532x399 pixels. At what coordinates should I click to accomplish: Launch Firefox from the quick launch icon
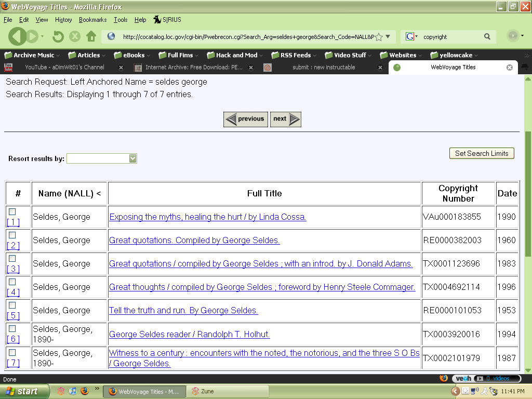85,391
